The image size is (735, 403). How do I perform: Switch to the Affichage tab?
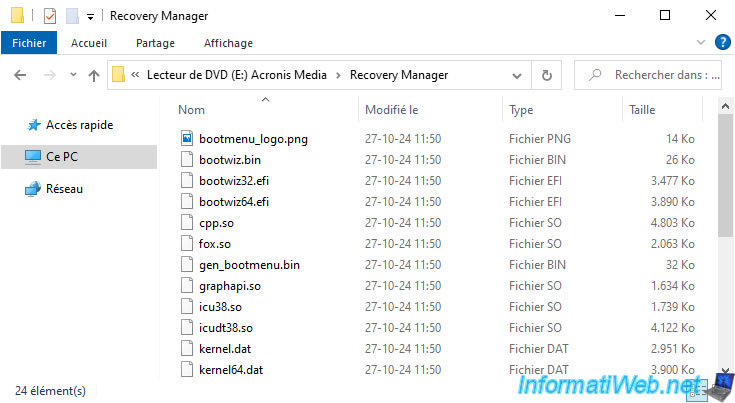(228, 43)
